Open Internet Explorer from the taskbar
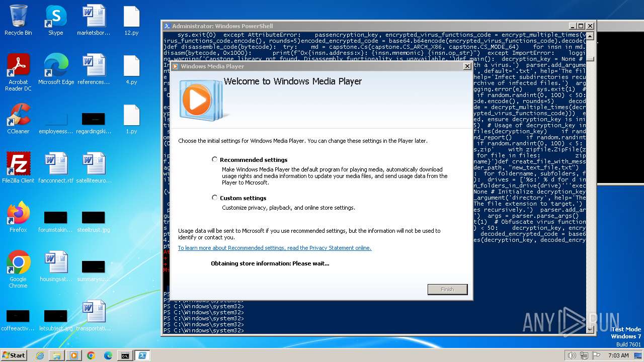644x362 pixels. tap(40, 355)
